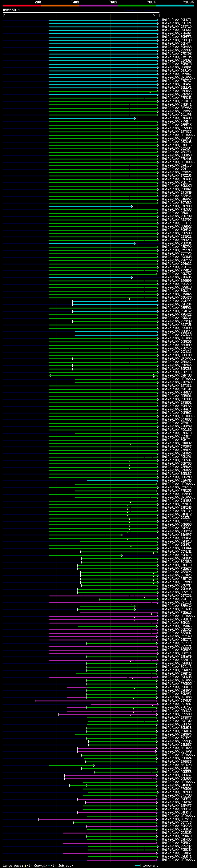197x868 pixels.
Task: Select the UniRef100_A2X3H7 hit
Action: (x=176, y=50)
